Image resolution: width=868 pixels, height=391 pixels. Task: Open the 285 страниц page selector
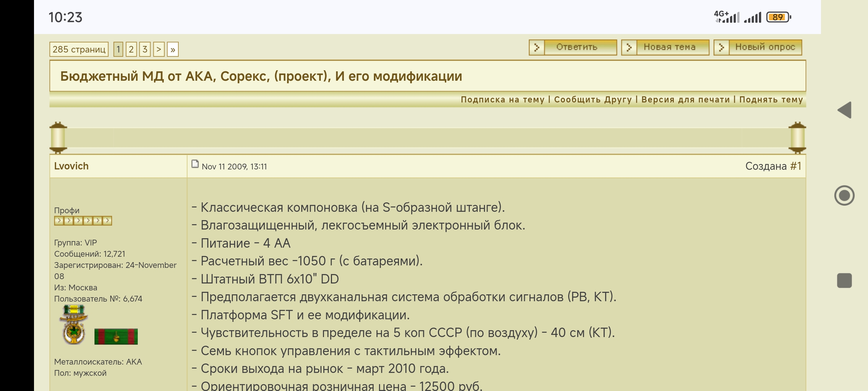(79, 49)
